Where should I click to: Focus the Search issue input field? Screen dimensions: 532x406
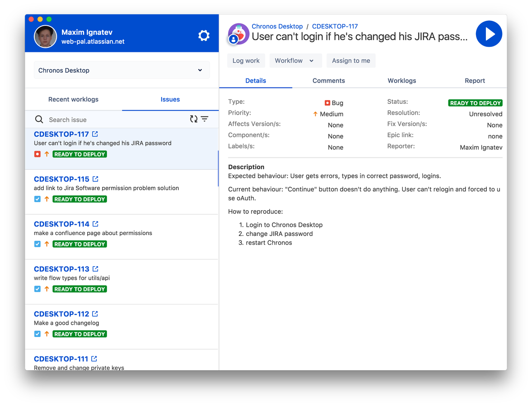point(117,120)
